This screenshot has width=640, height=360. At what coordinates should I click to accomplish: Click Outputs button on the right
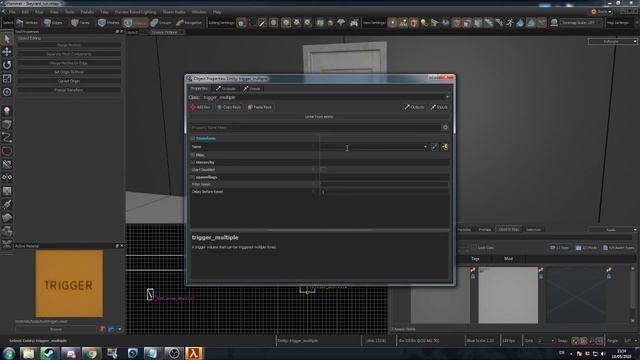[414, 107]
